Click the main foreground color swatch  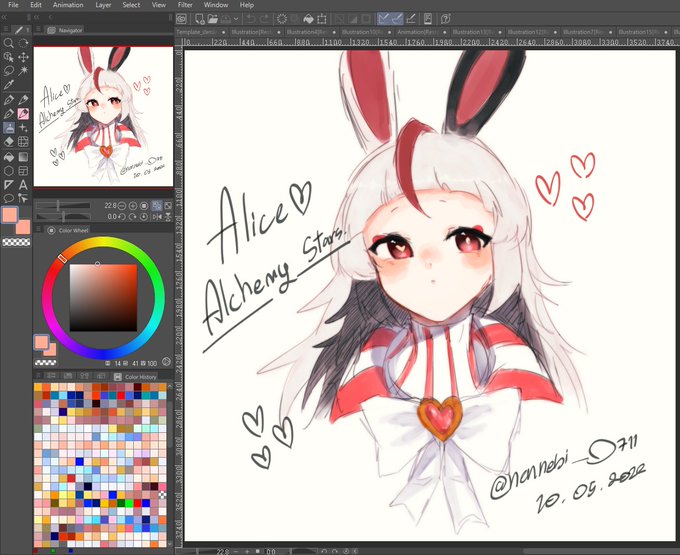pyautogui.click(x=10, y=215)
